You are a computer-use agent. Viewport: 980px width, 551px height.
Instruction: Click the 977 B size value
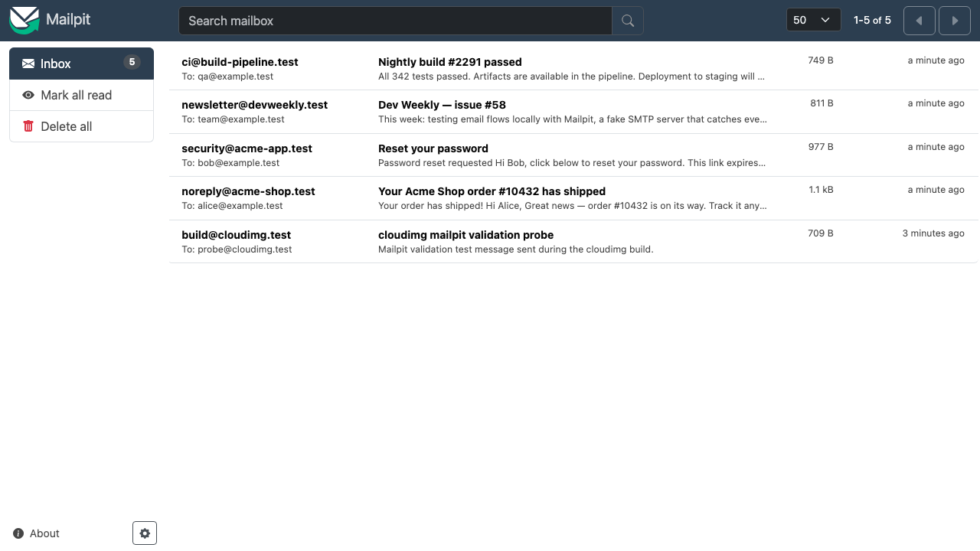click(x=821, y=147)
